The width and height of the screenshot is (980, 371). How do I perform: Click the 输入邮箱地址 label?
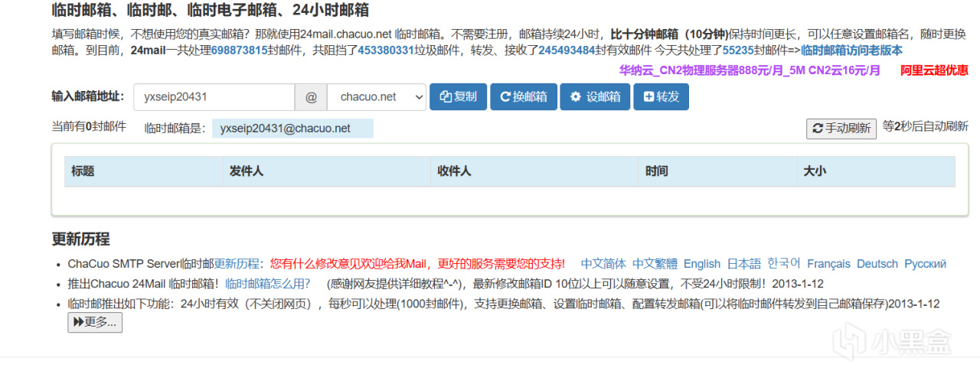click(x=87, y=96)
